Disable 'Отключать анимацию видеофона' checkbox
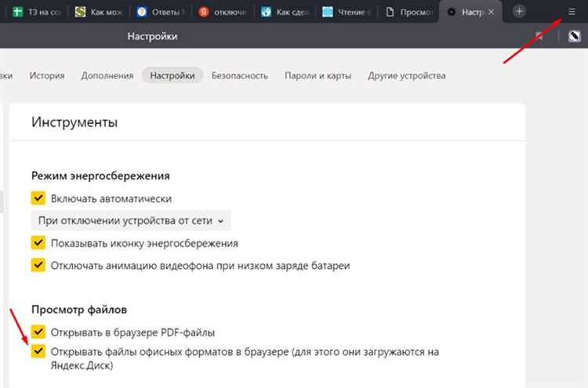Screen dimensions: 588x388 click(x=38, y=265)
